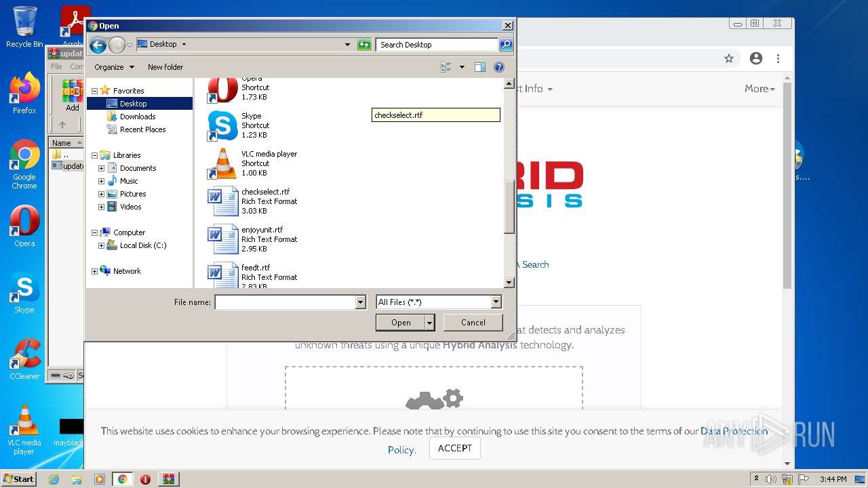Viewport: 868px width, 488px height.
Task: Select the feedt.rtf file
Action: coord(252,275)
